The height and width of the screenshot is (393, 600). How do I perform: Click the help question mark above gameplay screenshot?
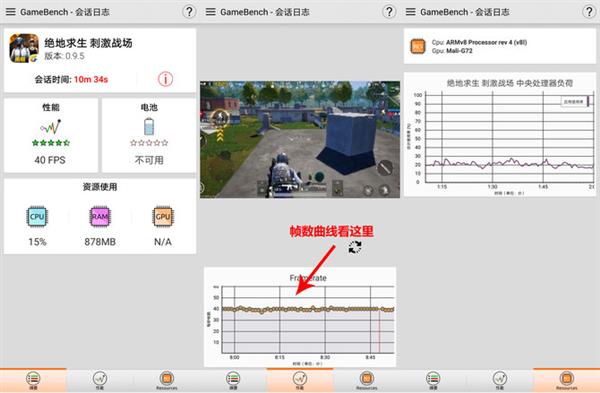[x=389, y=12]
